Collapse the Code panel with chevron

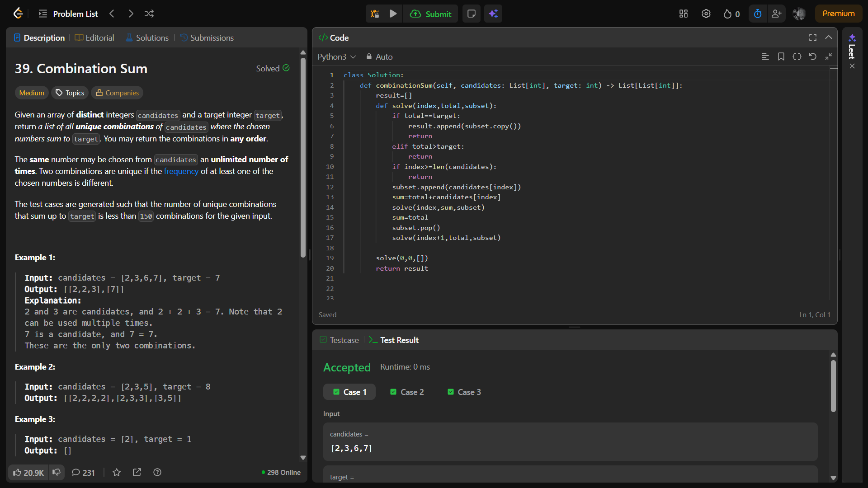point(829,38)
